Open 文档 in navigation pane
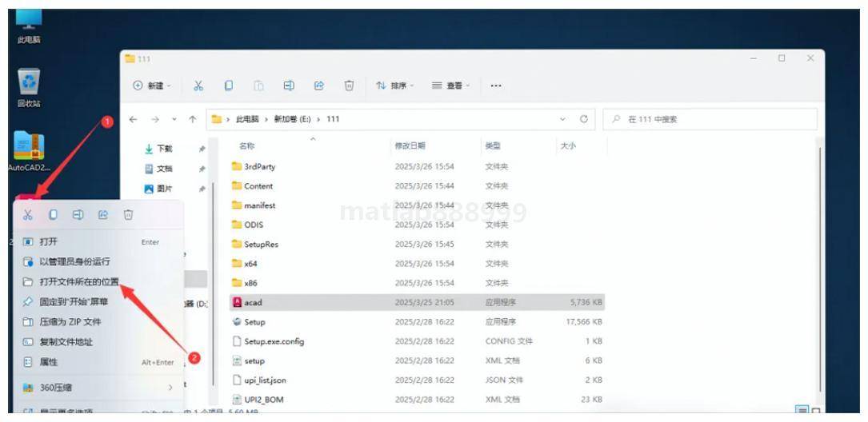Viewport: 868px width, 422px height. click(x=165, y=169)
